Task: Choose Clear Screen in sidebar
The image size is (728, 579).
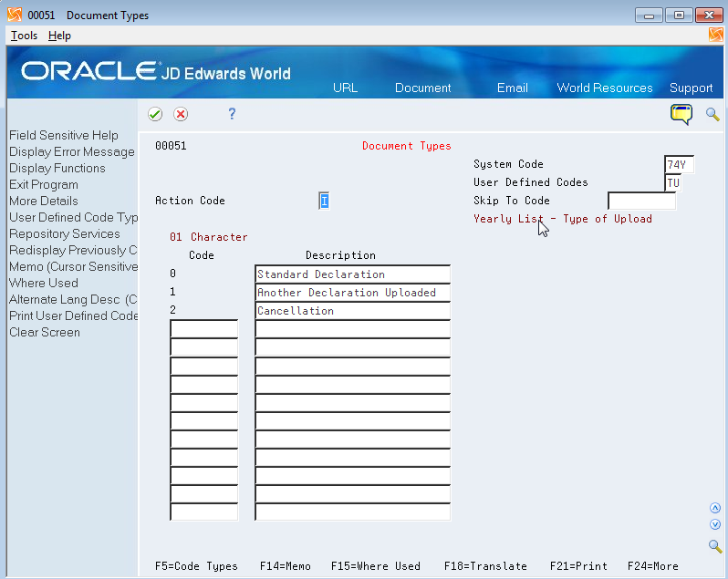Action: (45, 332)
